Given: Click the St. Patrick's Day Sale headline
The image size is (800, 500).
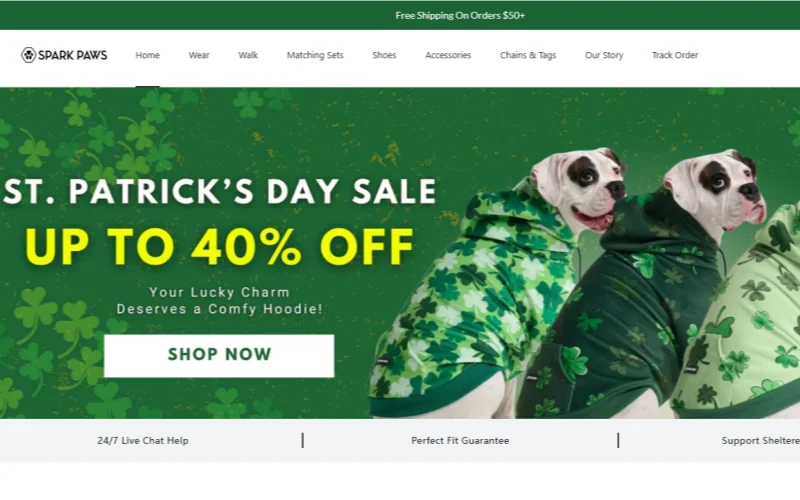Looking at the screenshot, I should pyautogui.click(x=220, y=191).
